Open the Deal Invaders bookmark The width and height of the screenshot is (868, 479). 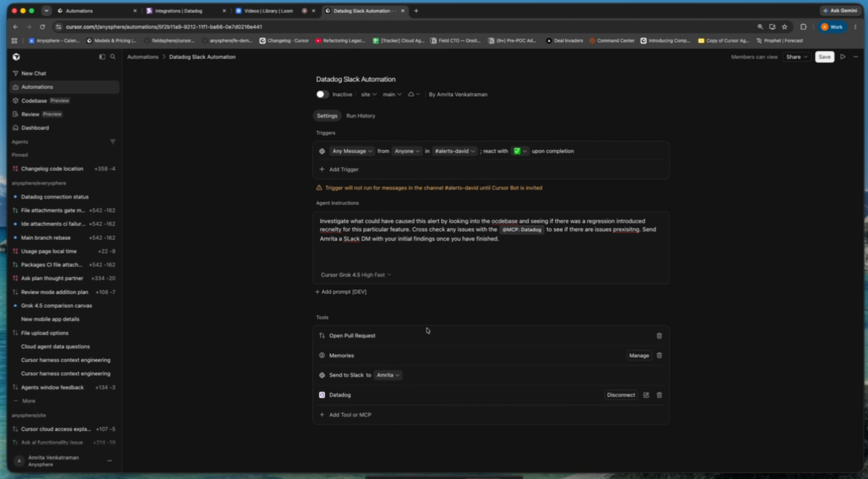pos(564,41)
